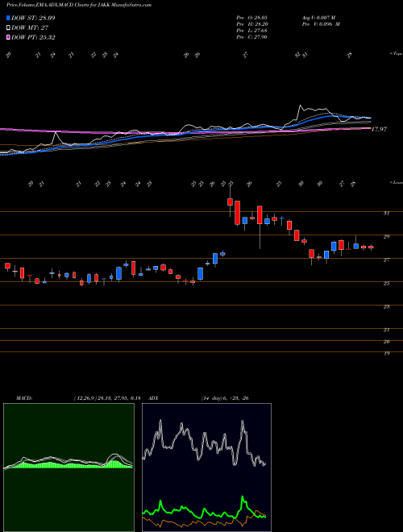Click the 'Pre H: 28.20' value

[251, 24]
